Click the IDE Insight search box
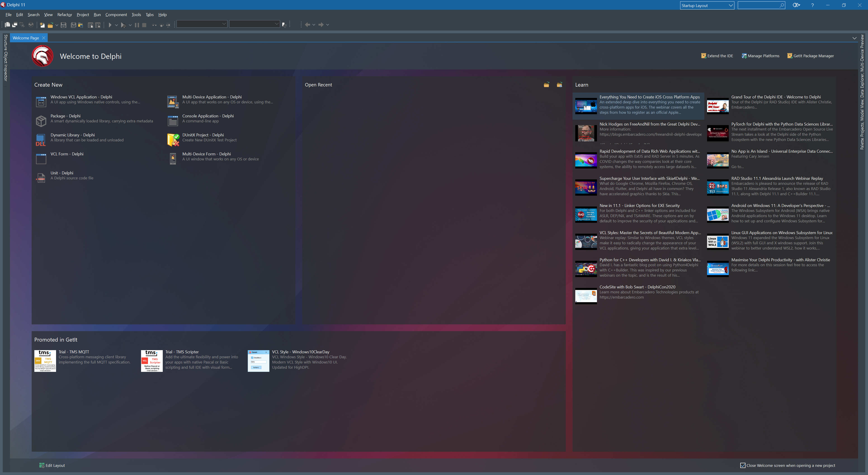The height and width of the screenshot is (475, 868). pyautogui.click(x=761, y=5)
